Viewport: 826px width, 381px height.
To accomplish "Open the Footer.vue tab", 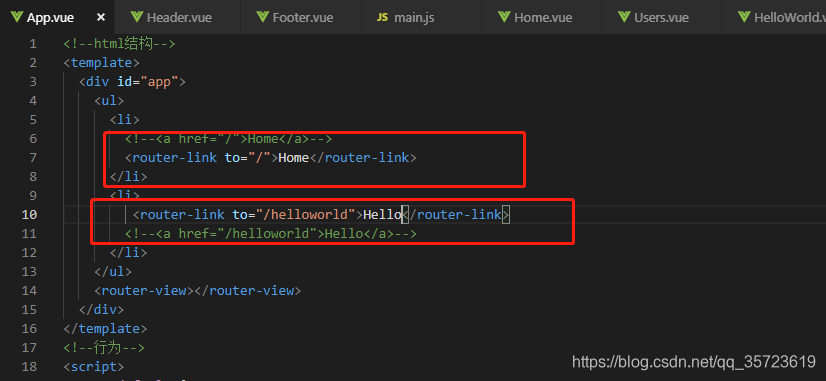I will pyautogui.click(x=301, y=17).
